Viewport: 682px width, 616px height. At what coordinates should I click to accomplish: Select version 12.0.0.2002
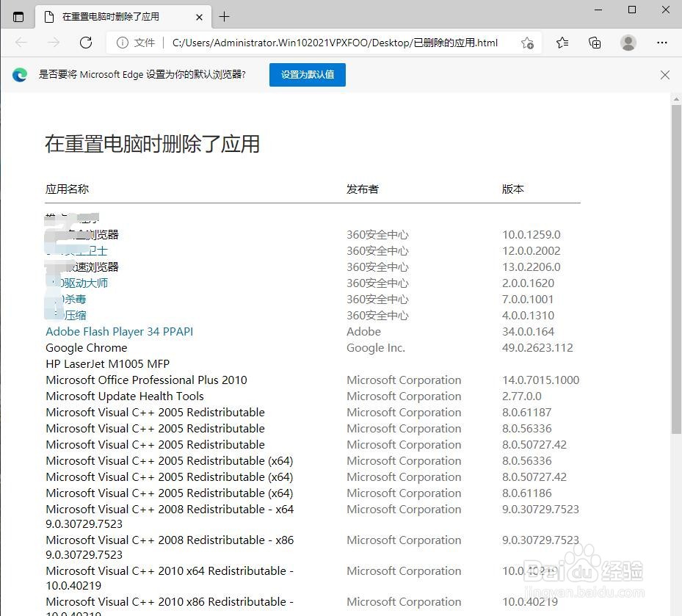(x=531, y=250)
